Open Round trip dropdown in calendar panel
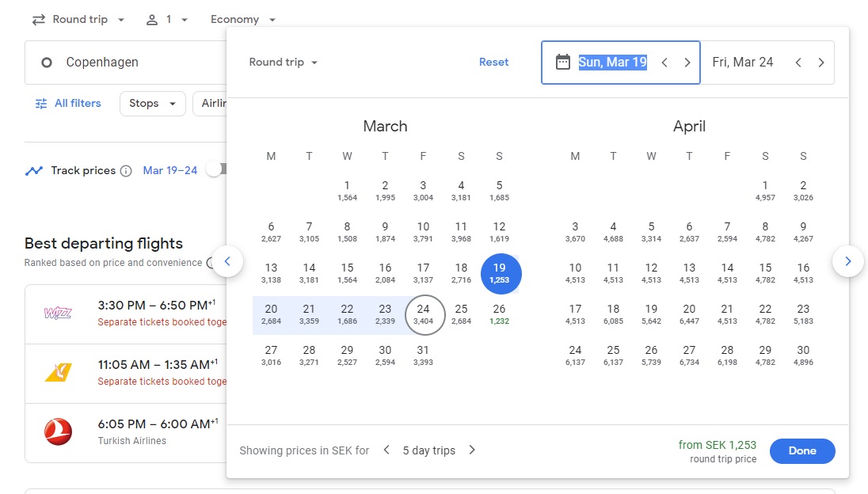Viewport: 868px width, 494px height. tap(283, 63)
